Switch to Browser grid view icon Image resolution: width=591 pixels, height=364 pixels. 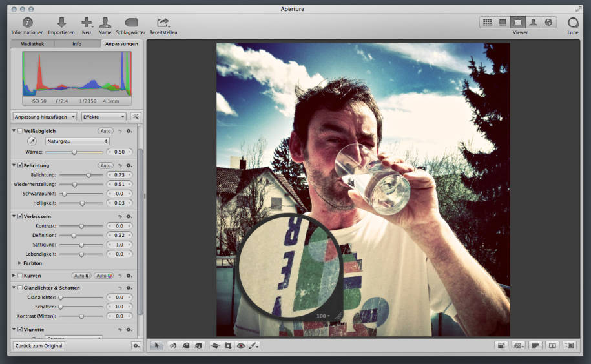[x=488, y=22]
